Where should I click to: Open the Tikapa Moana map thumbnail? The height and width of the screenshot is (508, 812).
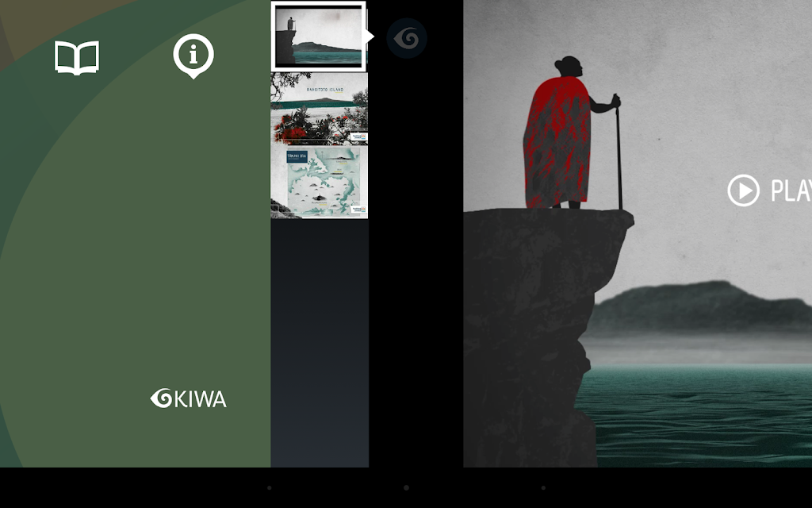[x=319, y=182]
